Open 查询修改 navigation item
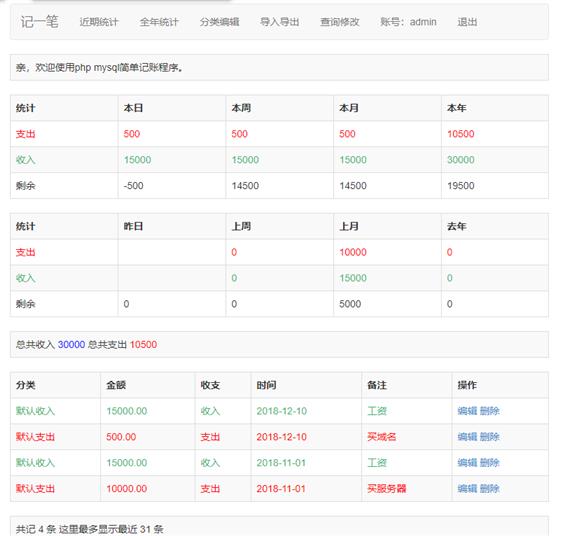The image size is (569, 536). (340, 22)
